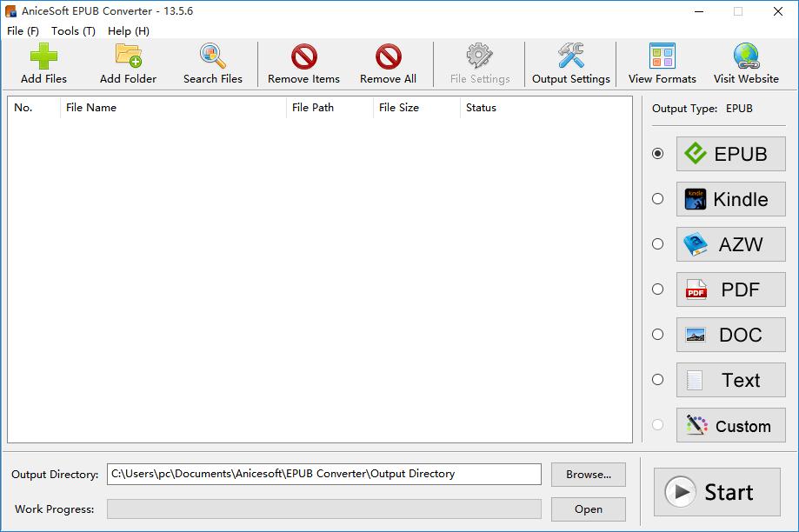Start the conversion with Start button

click(717, 492)
